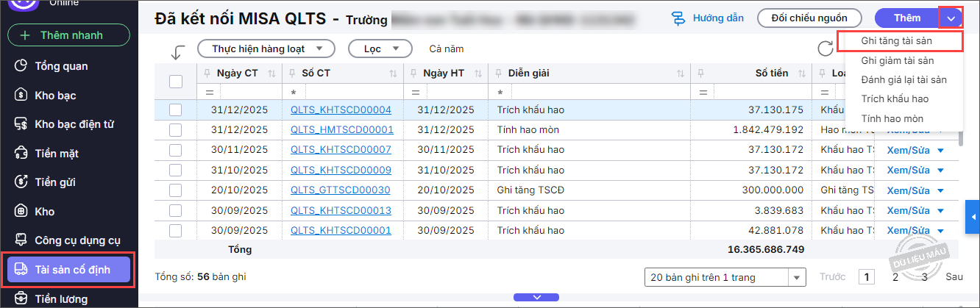Expand the Thêm button dropdown arrow
Screen dimensions: 980x308
tap(951, 18)
